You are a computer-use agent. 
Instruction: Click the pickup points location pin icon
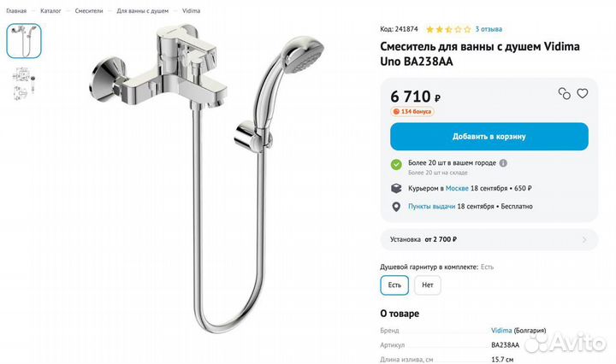[396, 207]
